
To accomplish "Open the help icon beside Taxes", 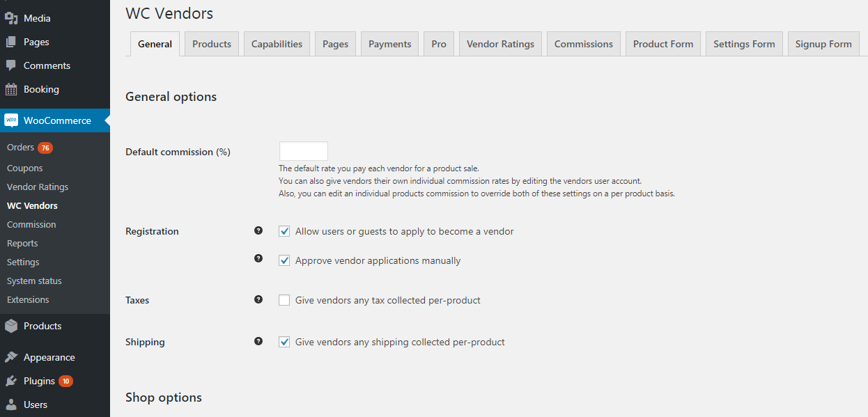I will point(258,299).
